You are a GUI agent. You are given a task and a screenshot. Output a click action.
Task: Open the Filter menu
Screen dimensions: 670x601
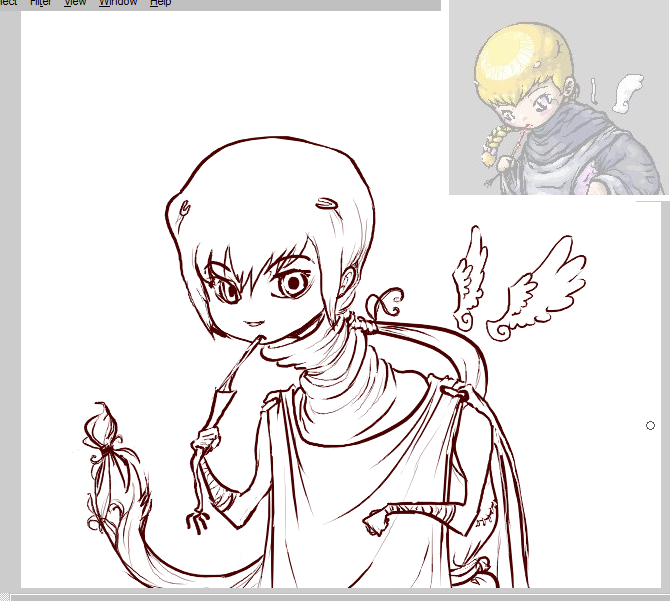[40, 3]
